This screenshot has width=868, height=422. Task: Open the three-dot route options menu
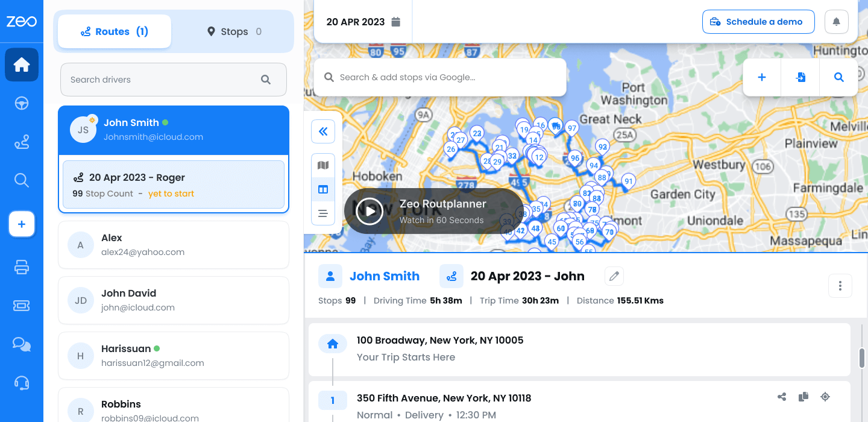coord(840,286)
